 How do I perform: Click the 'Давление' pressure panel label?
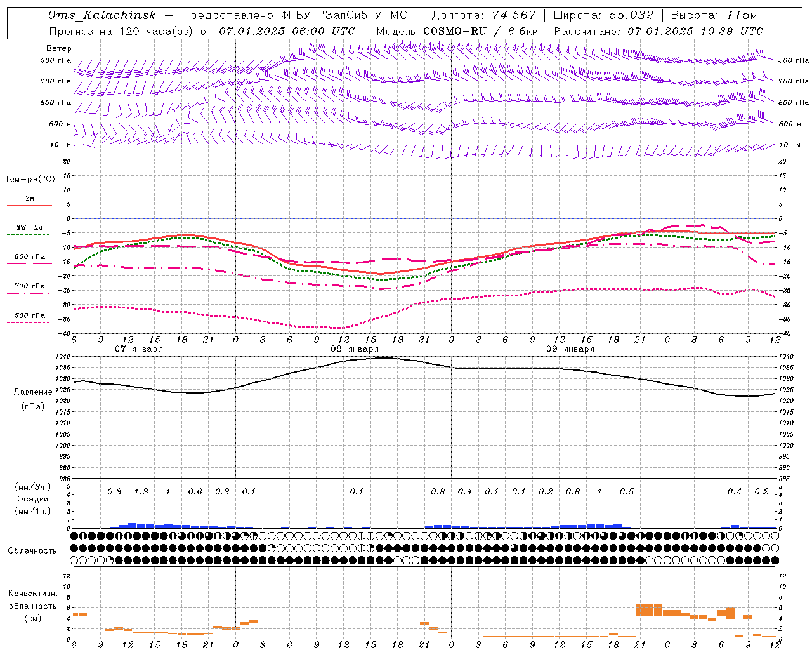(x=33, y=392)
